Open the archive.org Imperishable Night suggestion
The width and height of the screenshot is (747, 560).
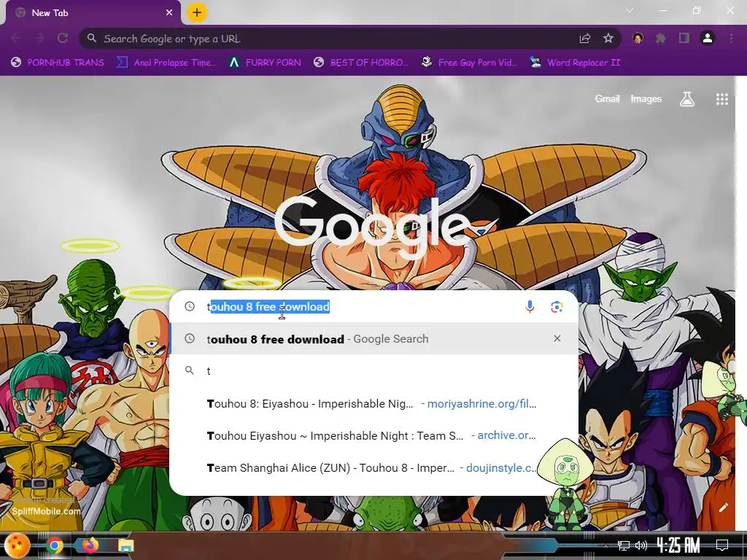click(x=374, y=436)
